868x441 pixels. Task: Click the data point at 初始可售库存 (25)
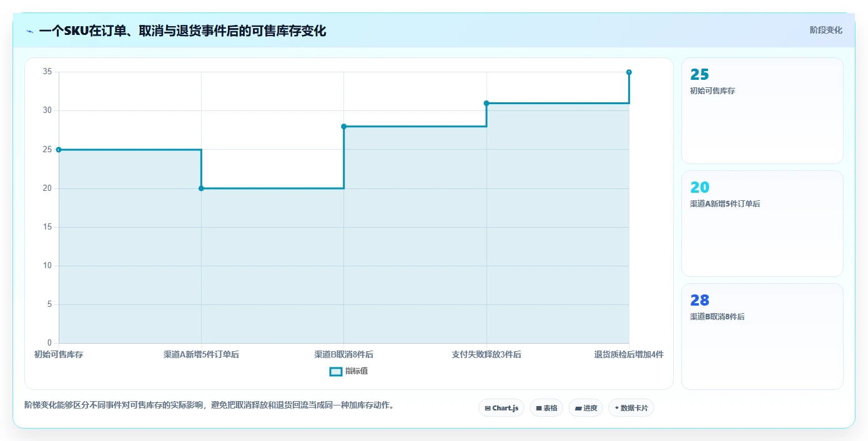point(59,150)
